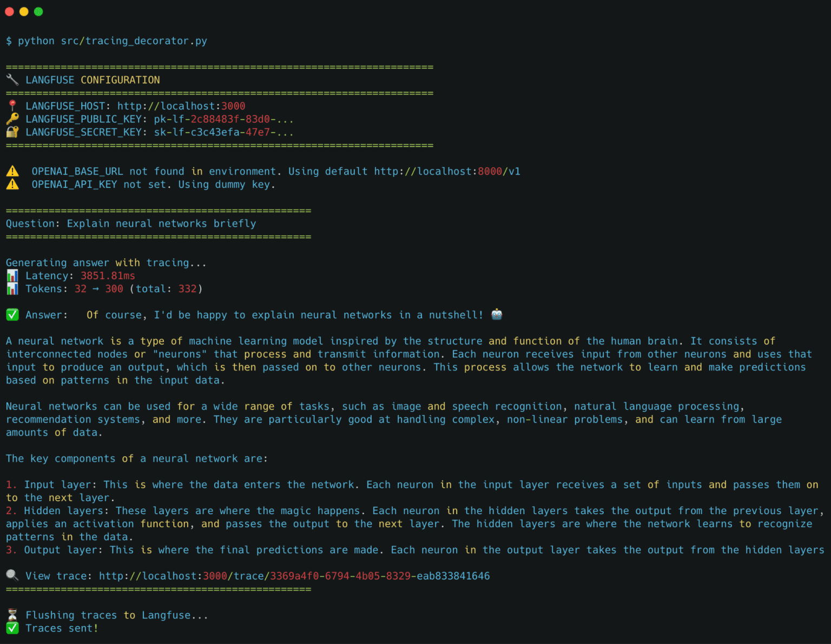
Task: Click the key icon beside LANGFUSE_PUBLIC_KEY
Action: [x=12, y=119]
